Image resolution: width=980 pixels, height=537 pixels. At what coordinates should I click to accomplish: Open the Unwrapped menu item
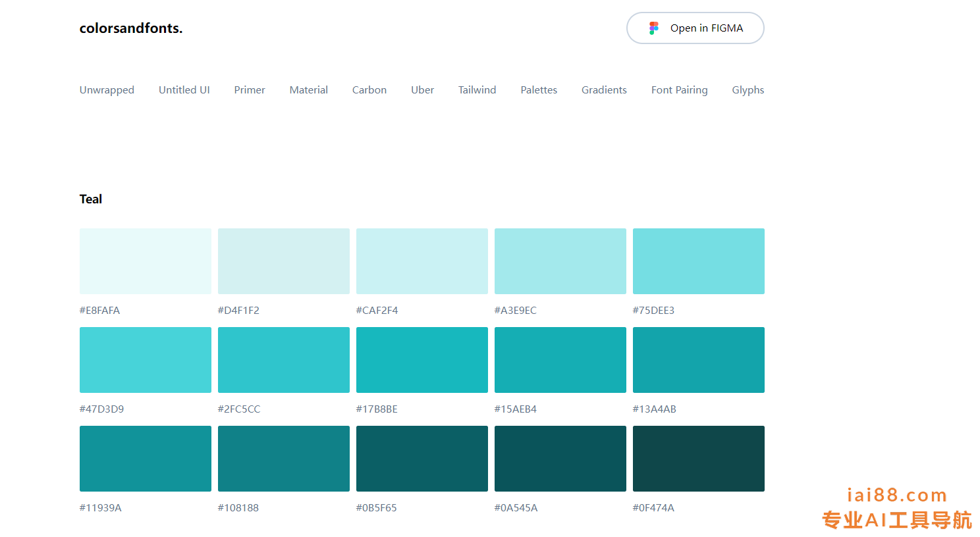[107, 90]
